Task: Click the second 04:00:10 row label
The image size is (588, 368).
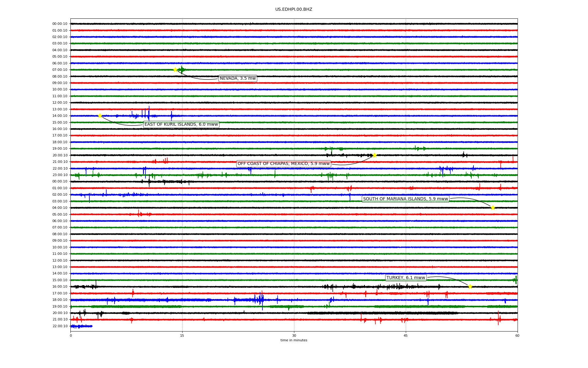Action: tap(60, 208)
